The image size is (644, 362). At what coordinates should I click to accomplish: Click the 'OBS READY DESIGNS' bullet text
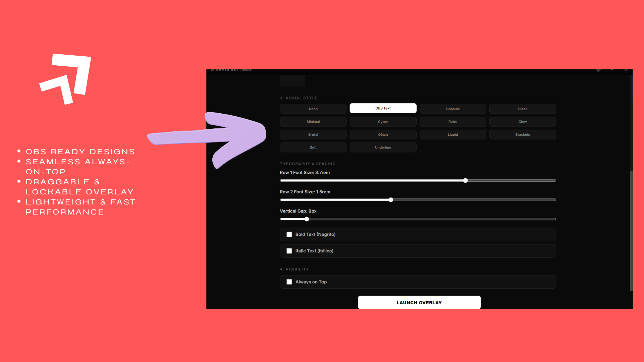pyautogui.click(x=80, y=152)
